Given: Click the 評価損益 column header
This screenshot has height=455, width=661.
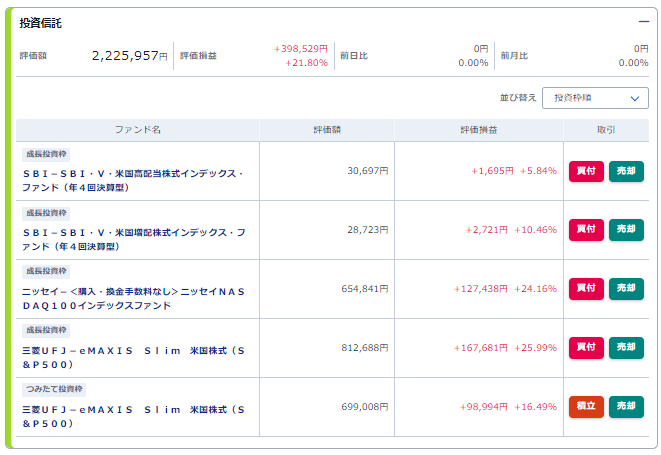Looking at the screenshot, I should pos(478,130).
